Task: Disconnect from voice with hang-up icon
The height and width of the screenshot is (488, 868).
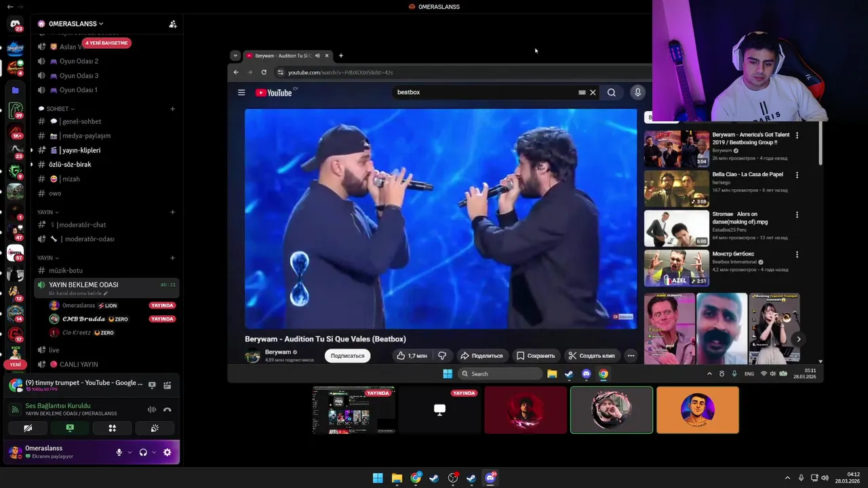Action: coord(167,409)
